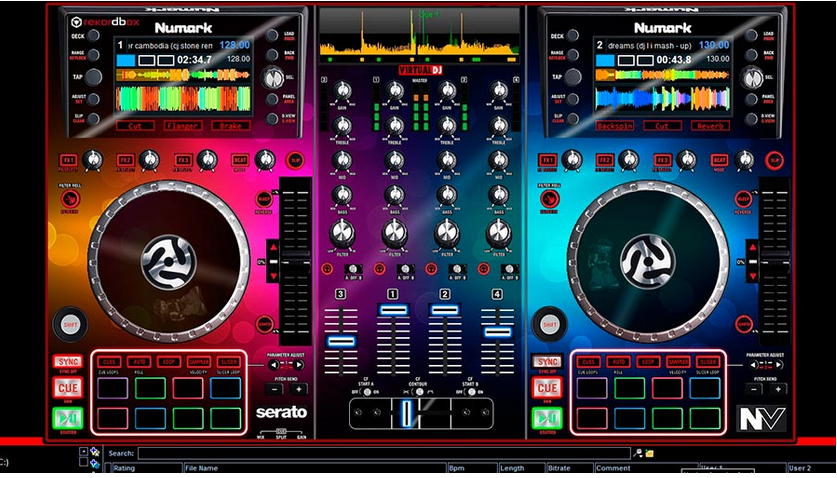Click right deck pitch bend plus button
This screenshot has width=837, height=478.
click(x=778, y=389)
